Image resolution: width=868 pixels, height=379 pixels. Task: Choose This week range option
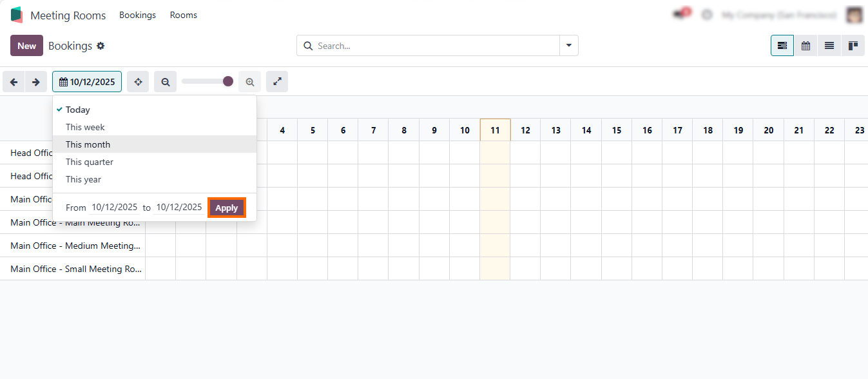tap(85, 127)
